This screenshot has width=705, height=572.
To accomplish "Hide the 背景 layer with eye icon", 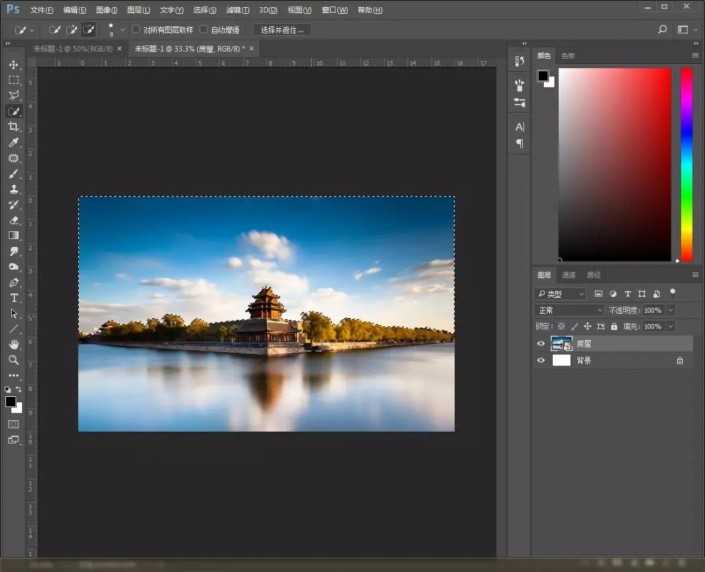I will point(541,360).
